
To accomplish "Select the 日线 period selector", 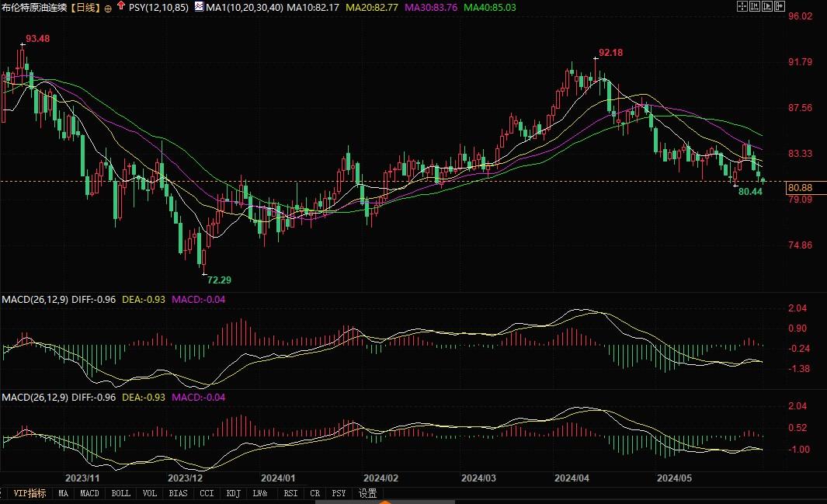I will 85,7.
